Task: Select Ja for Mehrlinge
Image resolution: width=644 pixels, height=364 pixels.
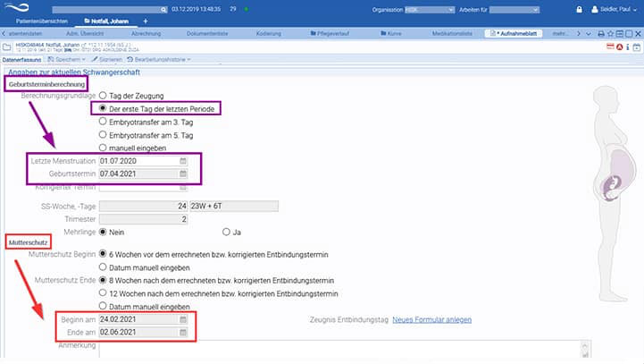Action: tap(226, 232)
